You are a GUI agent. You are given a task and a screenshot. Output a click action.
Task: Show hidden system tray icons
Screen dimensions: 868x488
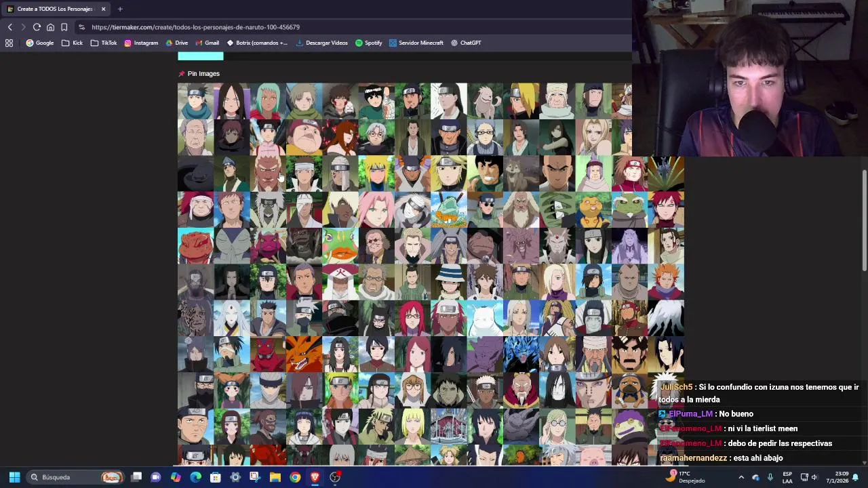coord(741,477)
